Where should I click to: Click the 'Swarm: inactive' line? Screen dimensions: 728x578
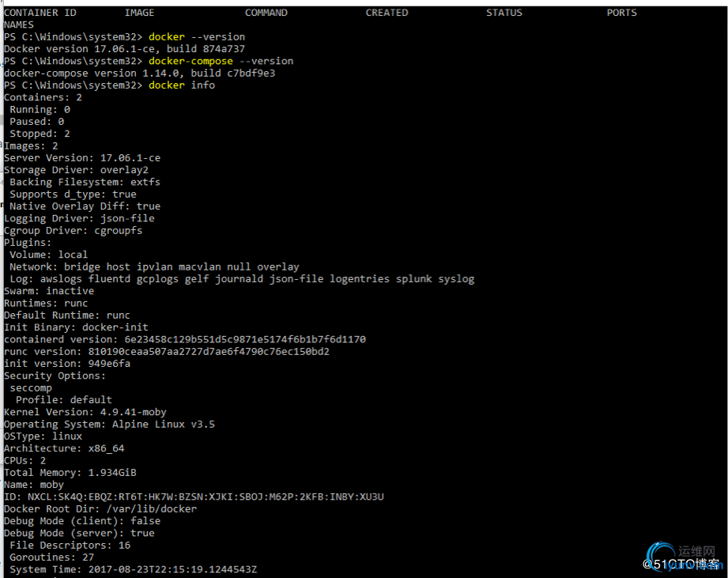pos(49,291)
